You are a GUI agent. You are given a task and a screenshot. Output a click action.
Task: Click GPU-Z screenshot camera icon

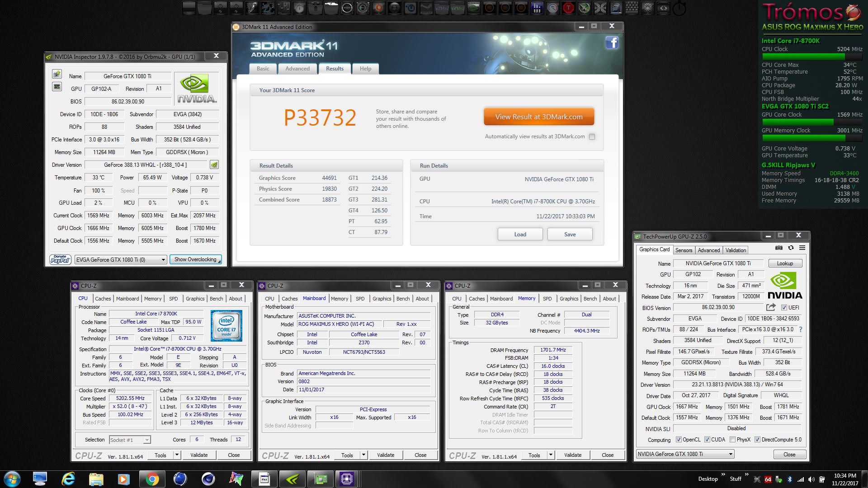[x=779, y=248]
